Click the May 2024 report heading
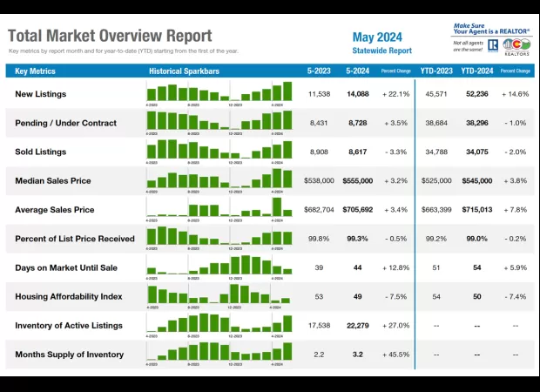540x392 pixels. click(x=377, y=37)
